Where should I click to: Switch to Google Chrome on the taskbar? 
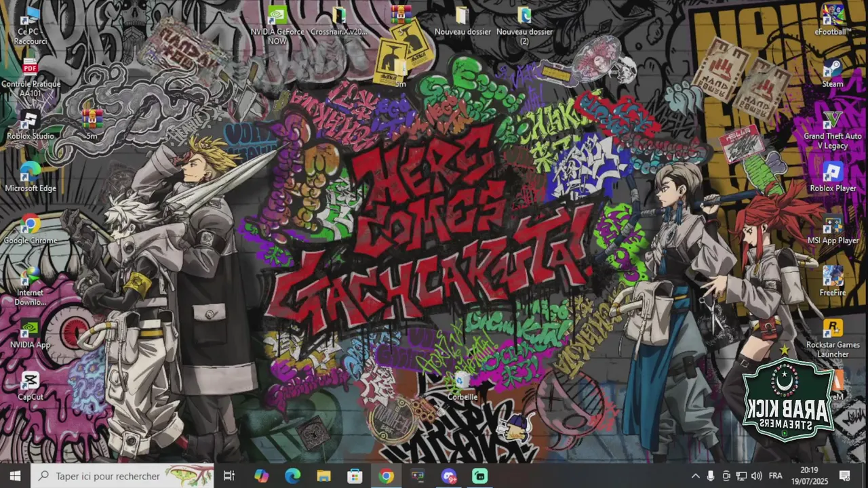(386, 476)
